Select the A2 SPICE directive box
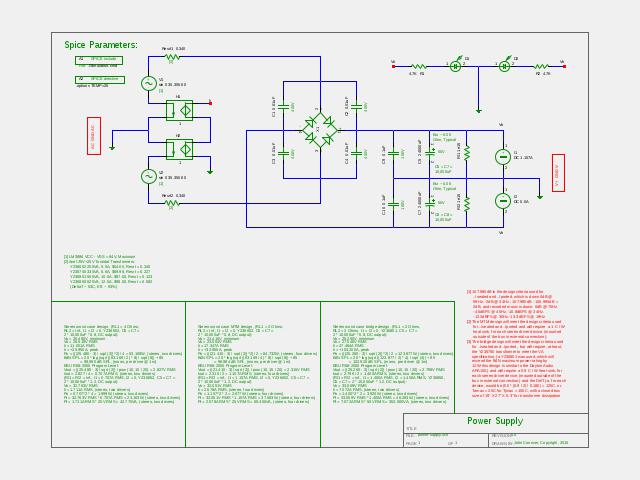The image size is (640, 480). click(x=100, y=80)
